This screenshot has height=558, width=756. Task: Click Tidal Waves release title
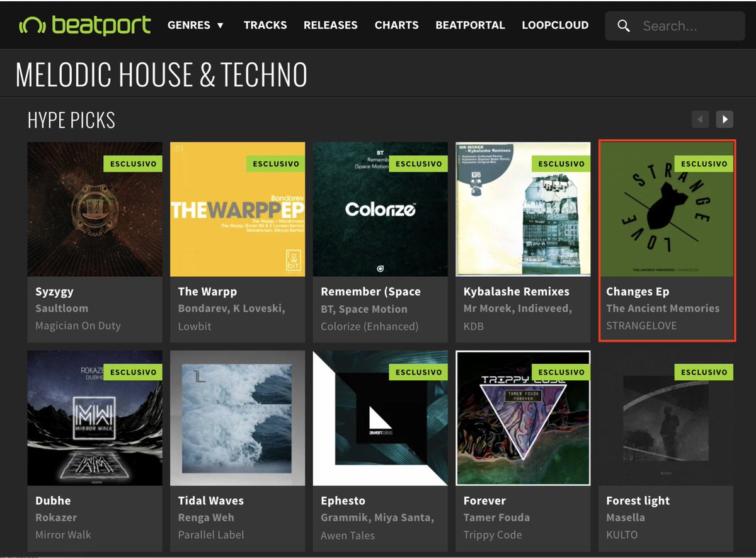pyautogui.click(x=210, y=501)
